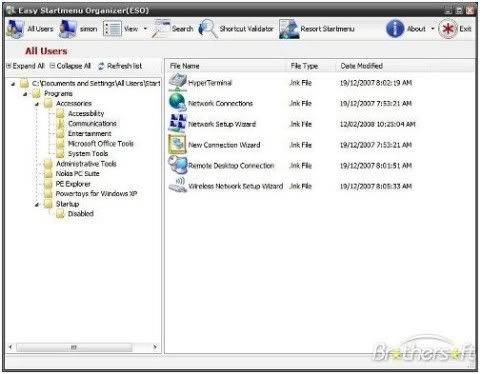Launch the Shortcut Validator magnifier icon
This screenshot has height=374, width=480.
(x=208, y=29)
